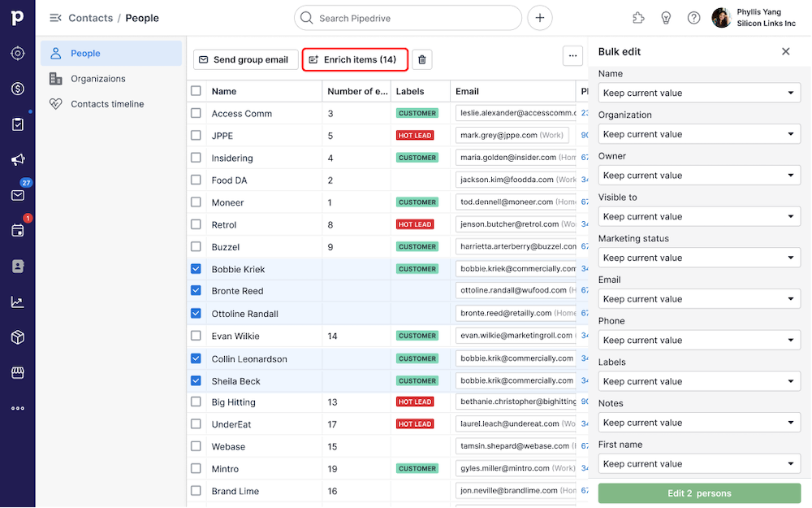Open the Insights chart icon in sidebar
812x508 pixels.
(x=17, y=302)
